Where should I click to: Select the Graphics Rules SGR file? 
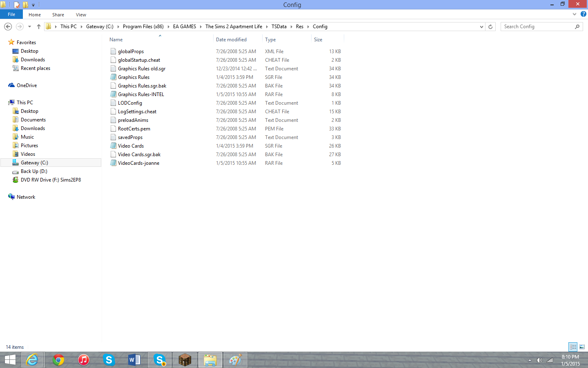pos(134,77)
